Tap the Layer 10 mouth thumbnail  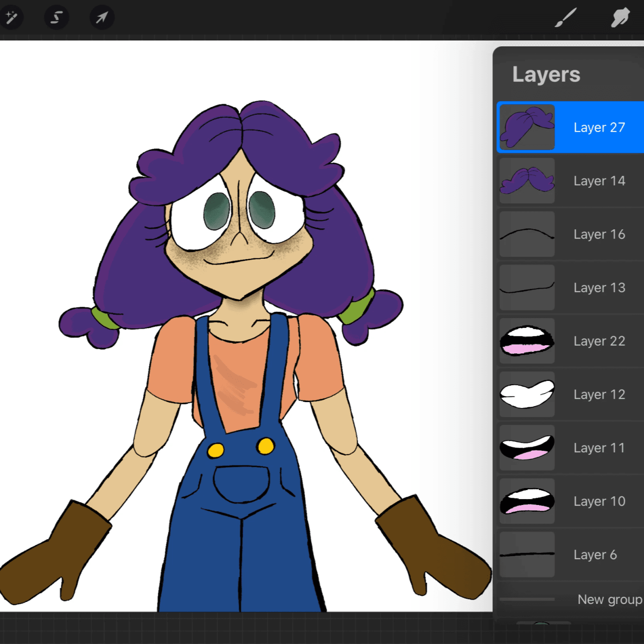pyautogui.click(x=527, y=501)
